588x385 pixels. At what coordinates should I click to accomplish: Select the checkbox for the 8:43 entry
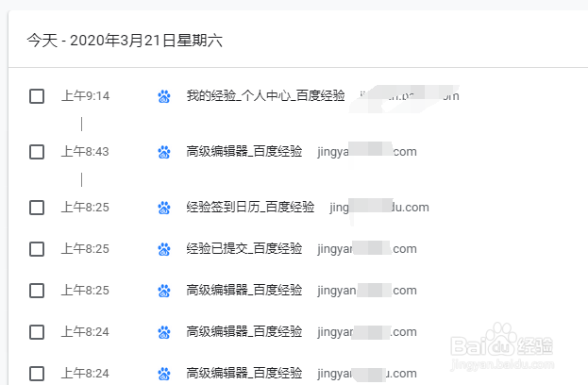(x=37, y=152)
